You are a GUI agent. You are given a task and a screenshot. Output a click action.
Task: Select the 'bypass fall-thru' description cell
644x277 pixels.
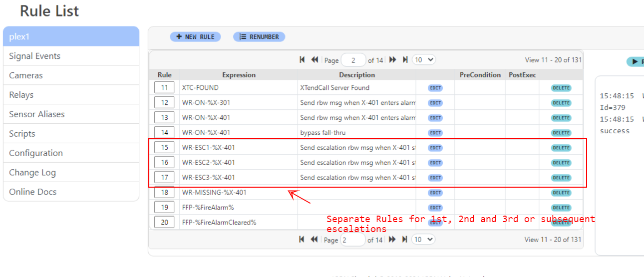(x=357, y=132)
